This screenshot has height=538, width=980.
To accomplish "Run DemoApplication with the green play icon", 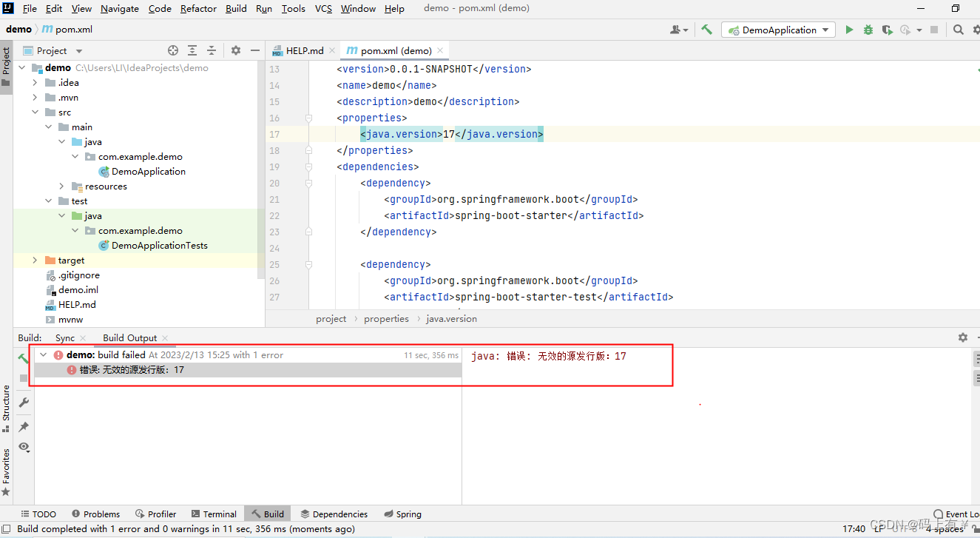I will (849, 30).
